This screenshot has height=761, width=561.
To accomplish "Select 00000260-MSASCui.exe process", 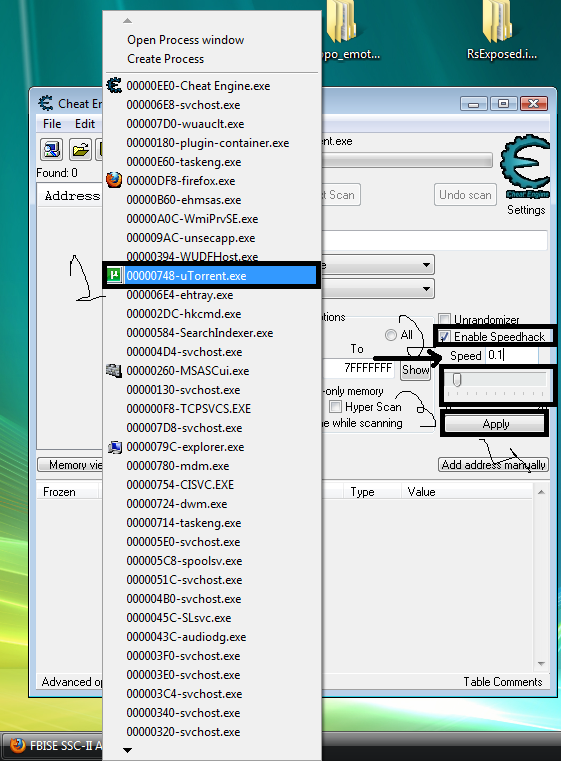I will coord(211,371).
